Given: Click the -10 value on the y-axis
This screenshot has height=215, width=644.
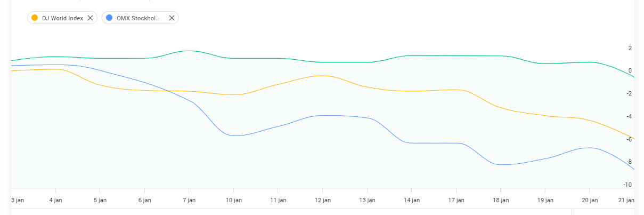Looking at the screenshot, I should (627, 185).
